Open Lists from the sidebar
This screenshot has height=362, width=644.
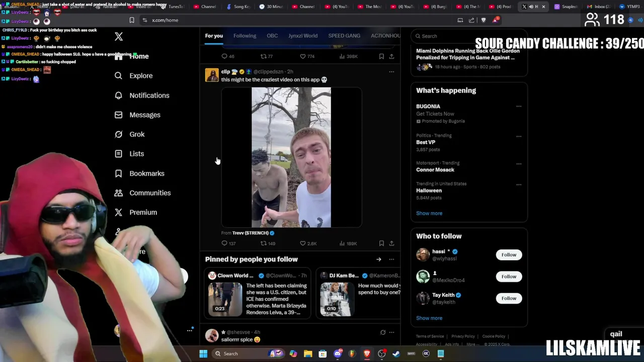pyautogui.click(x=129, y=154)
